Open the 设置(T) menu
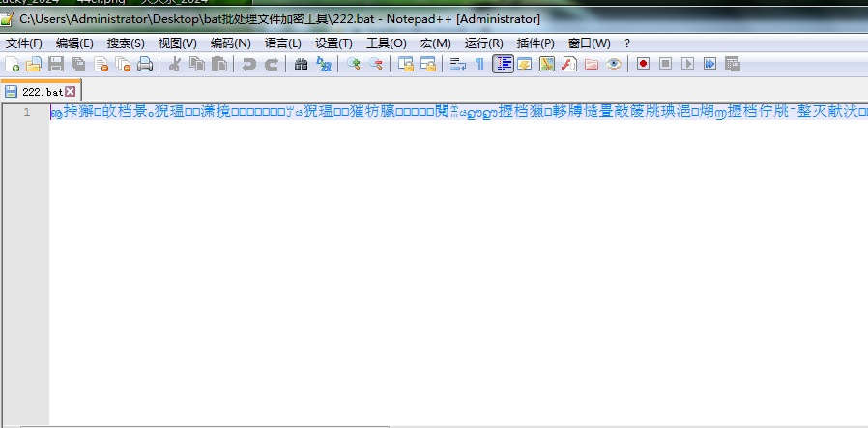 click(333, 43)
